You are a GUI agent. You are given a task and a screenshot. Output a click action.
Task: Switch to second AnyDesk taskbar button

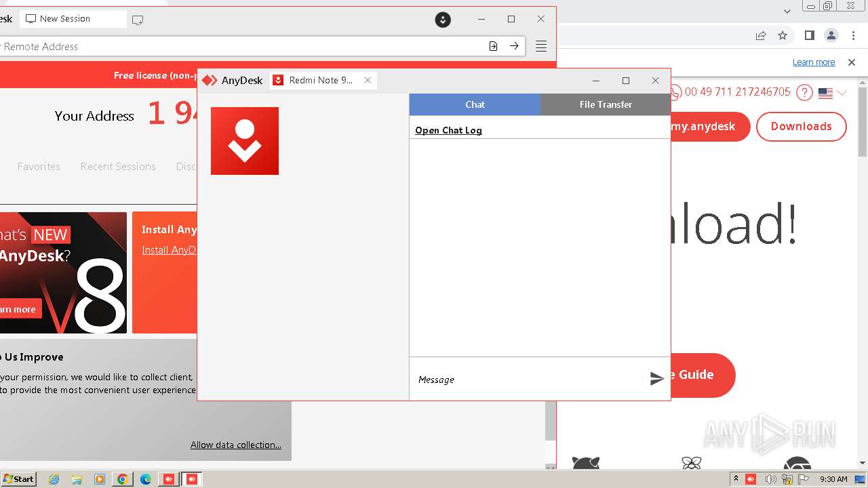point(192,479)
